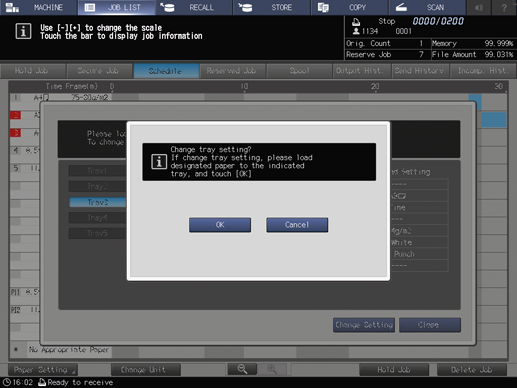Go to the COPY tab
The height and width of the screenshot is (388, 517).
(349, 7)
